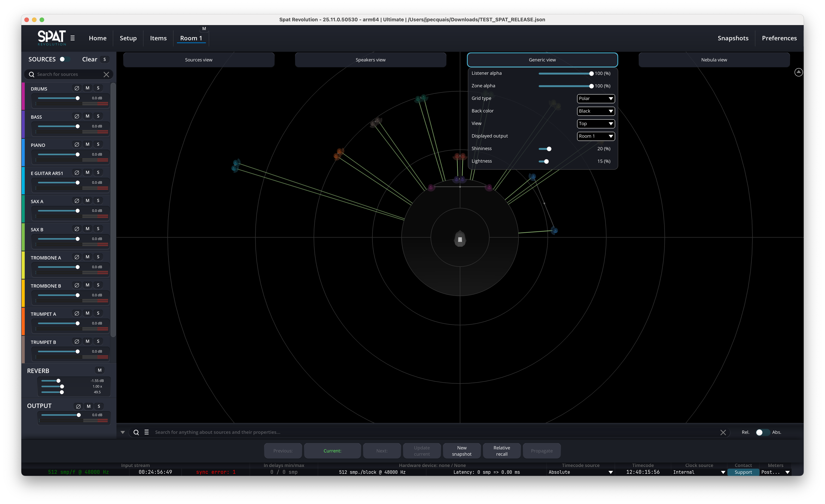Click the round up-arrow icon at top right
Image resolution: width=825 pixels, height=504 pixels.
(798, 72)
